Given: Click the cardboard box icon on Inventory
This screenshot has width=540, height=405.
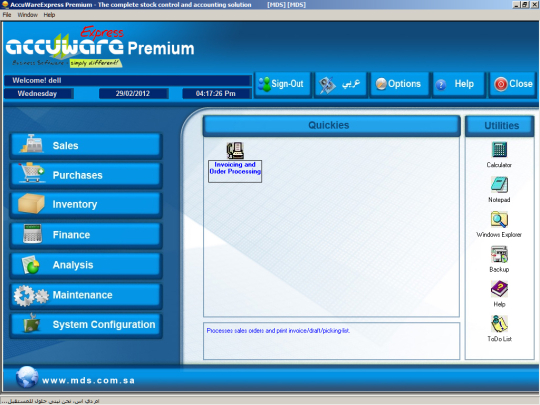Looking at the screenshot, I should pos(31,204).
